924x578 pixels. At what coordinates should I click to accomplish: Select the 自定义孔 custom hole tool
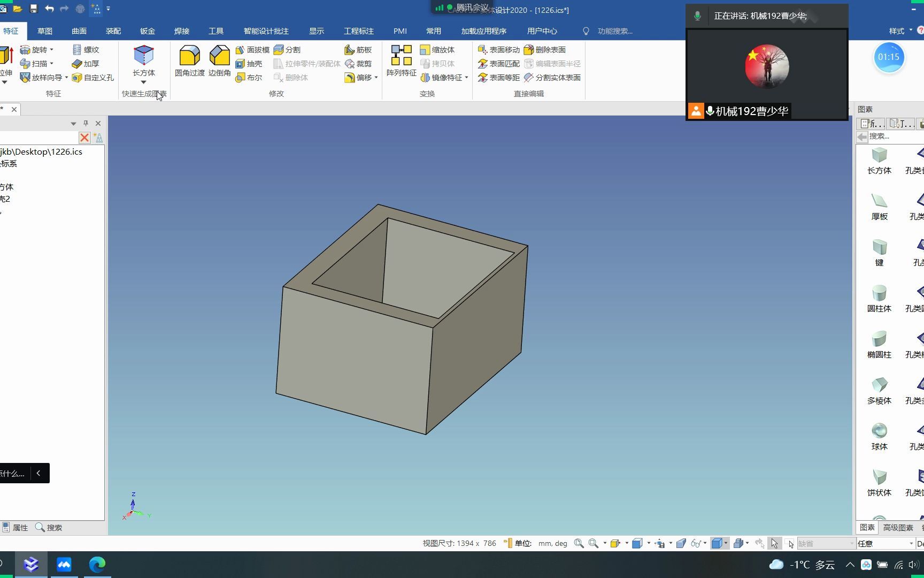pos(93,78)
